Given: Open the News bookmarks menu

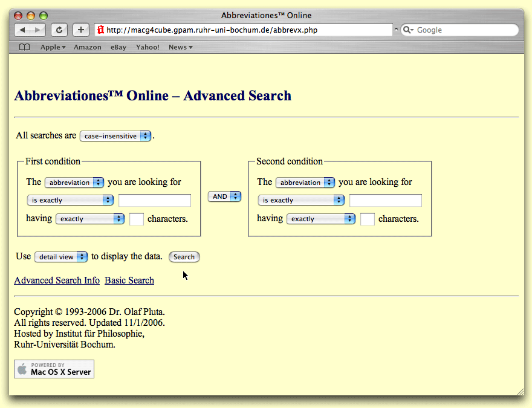Looking at the screenshot, I should 181,47.
